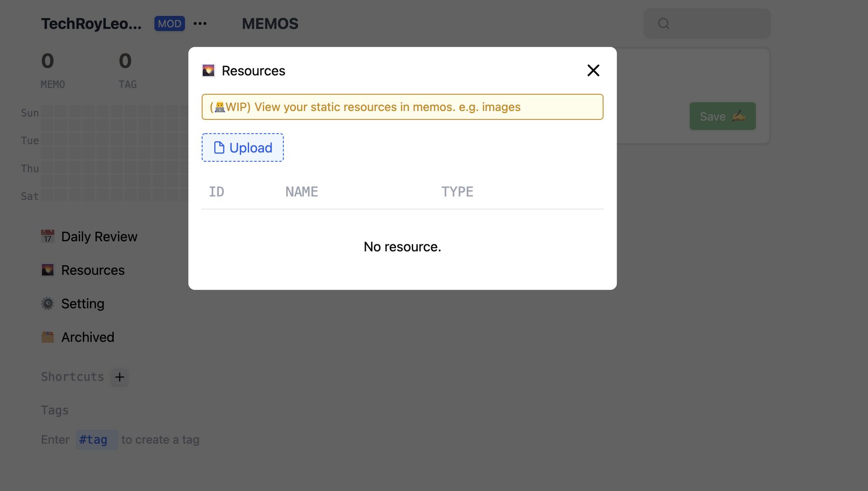Close the Resources dialog
The width and height of the screenshot is (868, 491).
point(593,71)
